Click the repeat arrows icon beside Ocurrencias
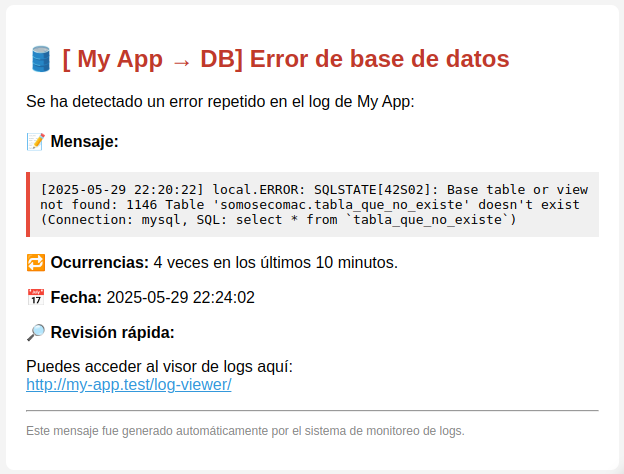Image resolution: width=624 pixels, height=474 pixels. [36, 263]
